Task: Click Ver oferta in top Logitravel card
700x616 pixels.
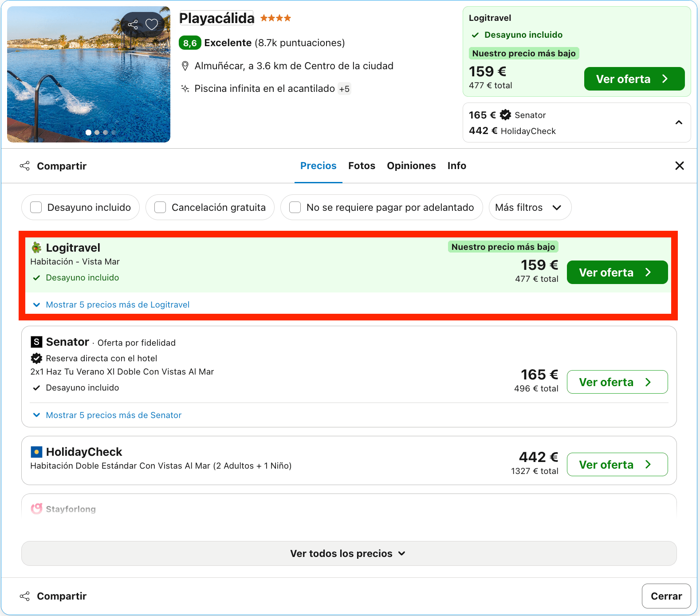Action: pyautogui.click(x=634, y=79)
